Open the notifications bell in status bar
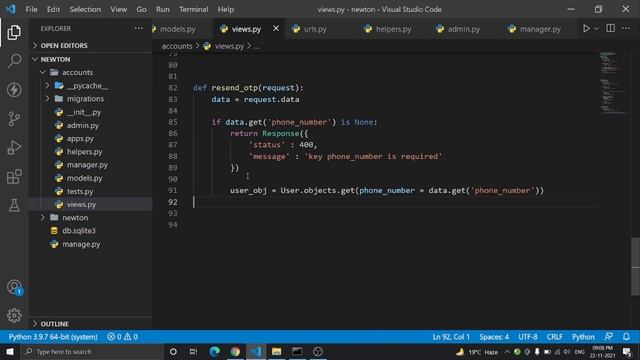This screenshot has width=640, height=360. tap(626, 337)
